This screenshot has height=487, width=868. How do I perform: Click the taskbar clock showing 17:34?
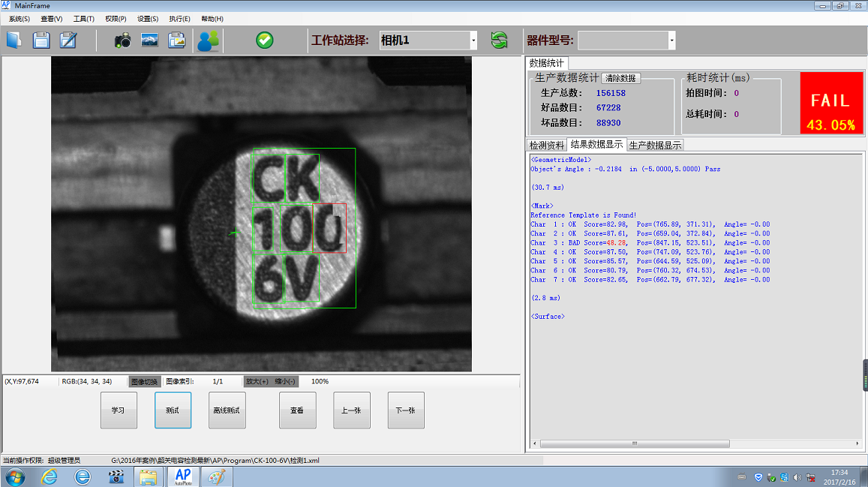pos(839,477)
